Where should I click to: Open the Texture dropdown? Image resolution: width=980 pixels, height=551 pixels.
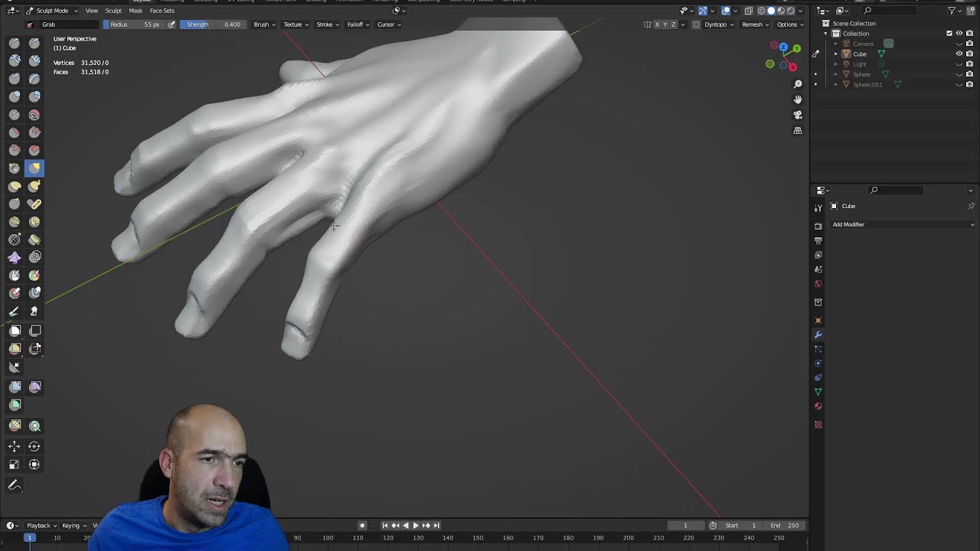[296, 24]
